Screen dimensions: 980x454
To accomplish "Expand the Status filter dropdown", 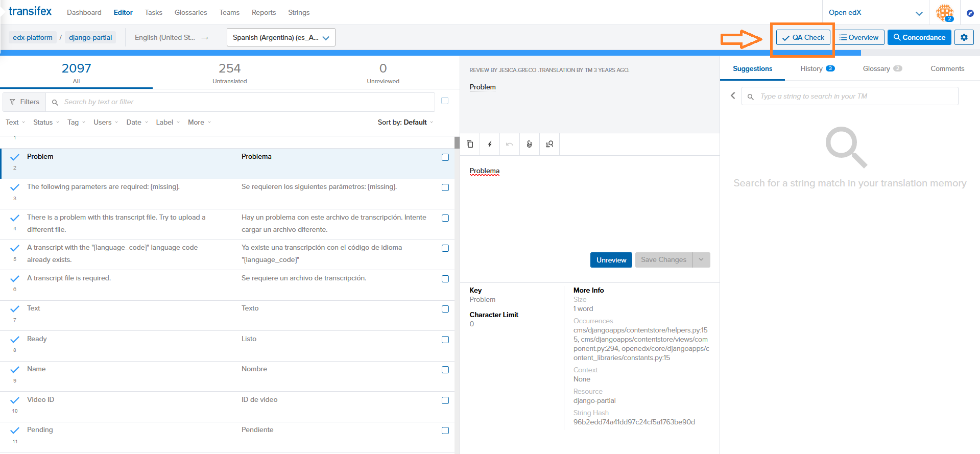I will 46,123.
